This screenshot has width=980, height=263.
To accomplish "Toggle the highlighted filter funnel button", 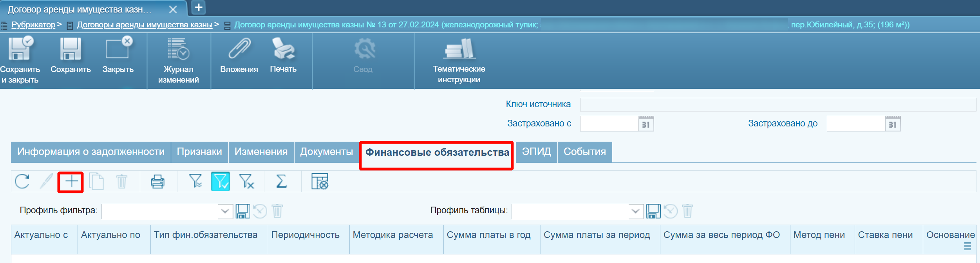I will pos(221,182).
